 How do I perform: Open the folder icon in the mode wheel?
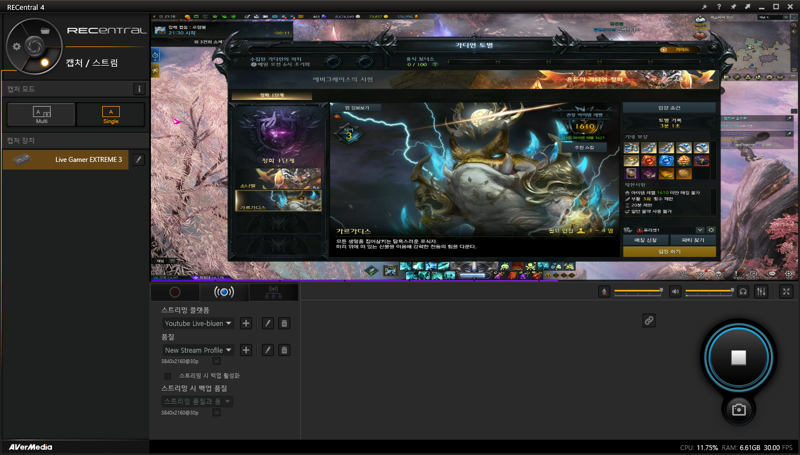tap(45, 31)
